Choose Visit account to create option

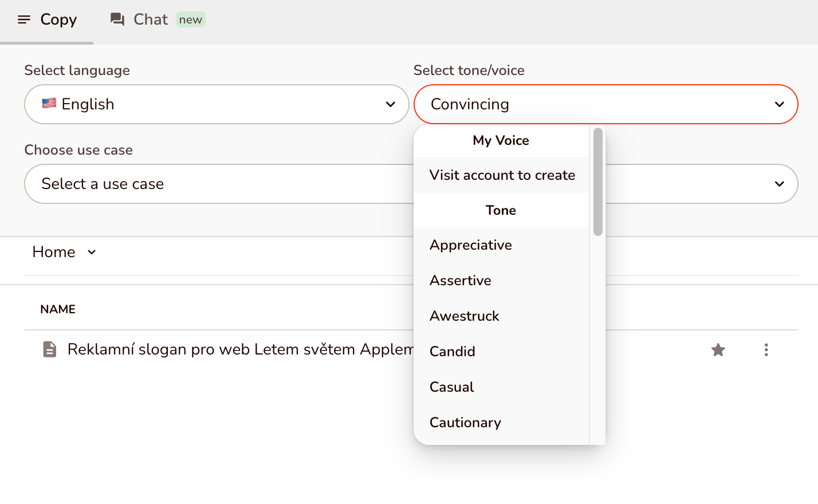[x=502, y=175]
